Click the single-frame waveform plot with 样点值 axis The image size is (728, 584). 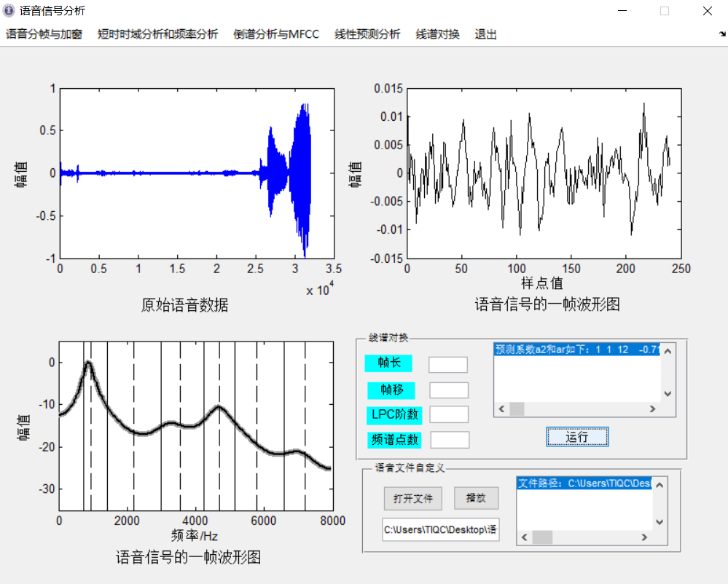click(544, 173)
